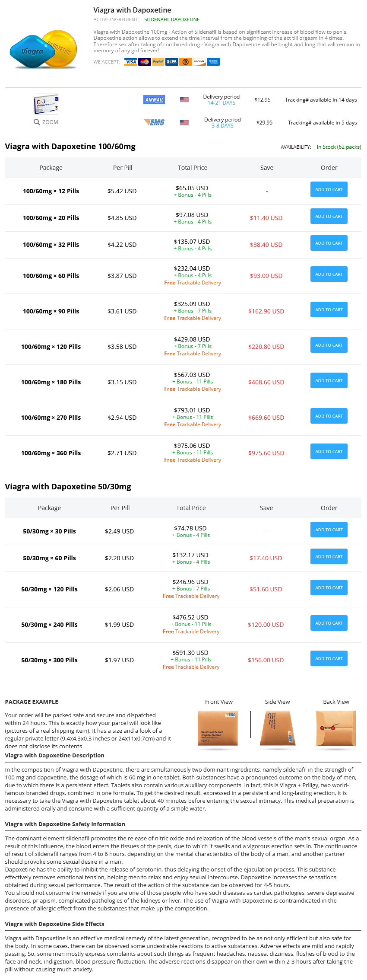This screenshot has width=367, height=980.
Task: Open the Viagra Dapoxetine pills product image
Action: click(44, 50)
